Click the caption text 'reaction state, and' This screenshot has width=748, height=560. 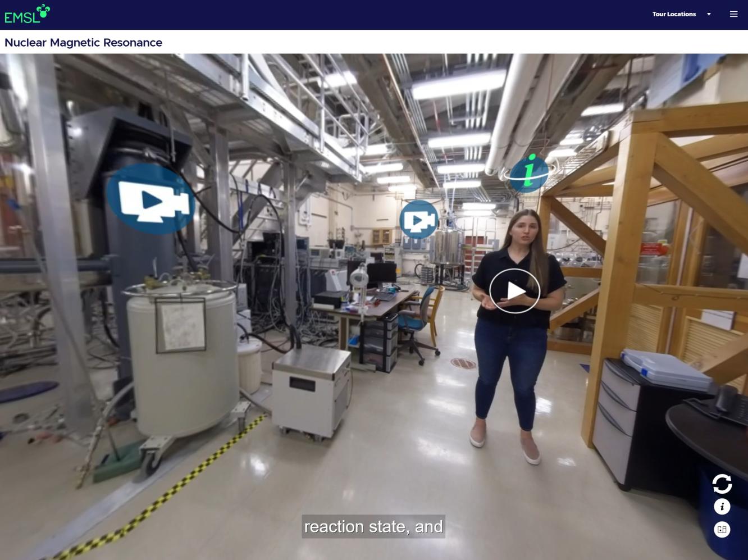(x=373, y=527)
